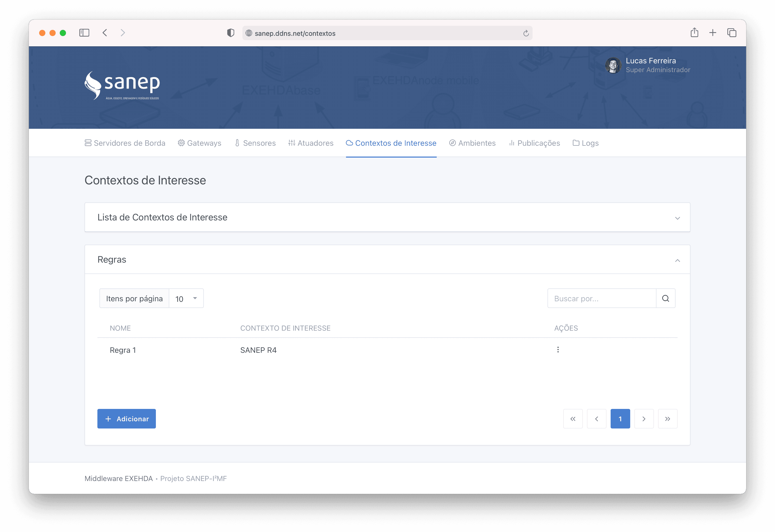Open the items per page dropdown
Screen dimensions: 775x532
[186, 298]
